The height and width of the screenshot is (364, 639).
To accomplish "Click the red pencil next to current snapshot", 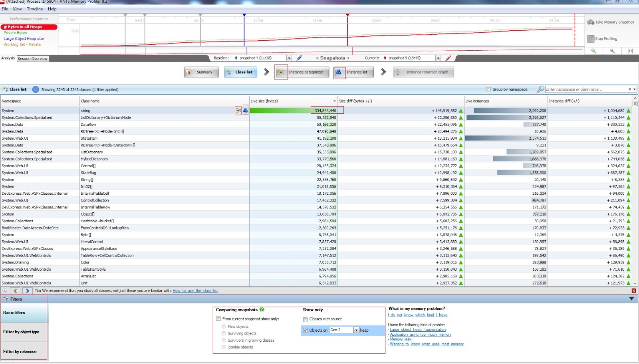I will point(448,58).
